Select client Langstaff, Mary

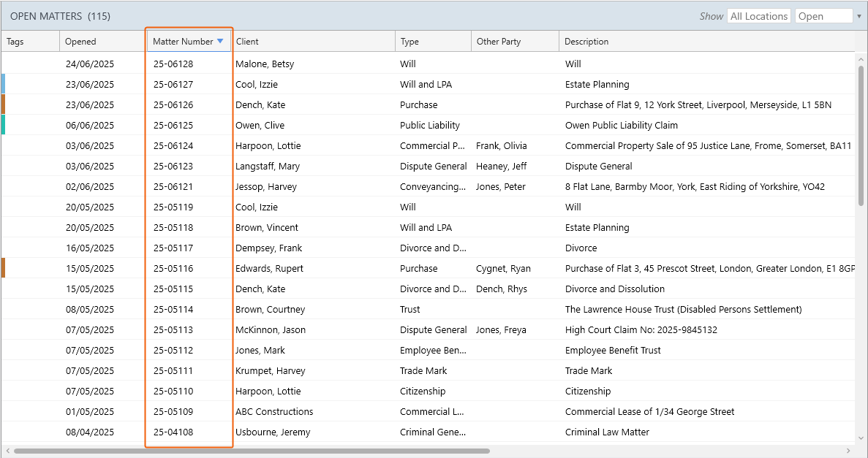pos(268,166)
